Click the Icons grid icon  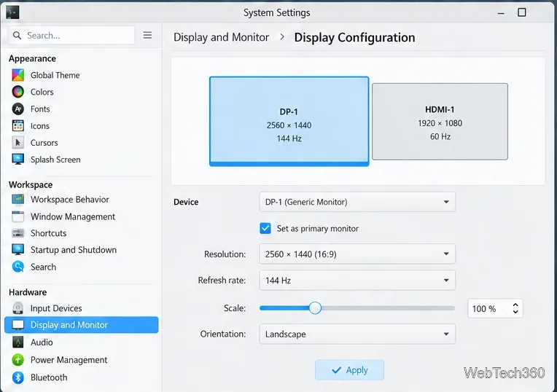(17, 126)
